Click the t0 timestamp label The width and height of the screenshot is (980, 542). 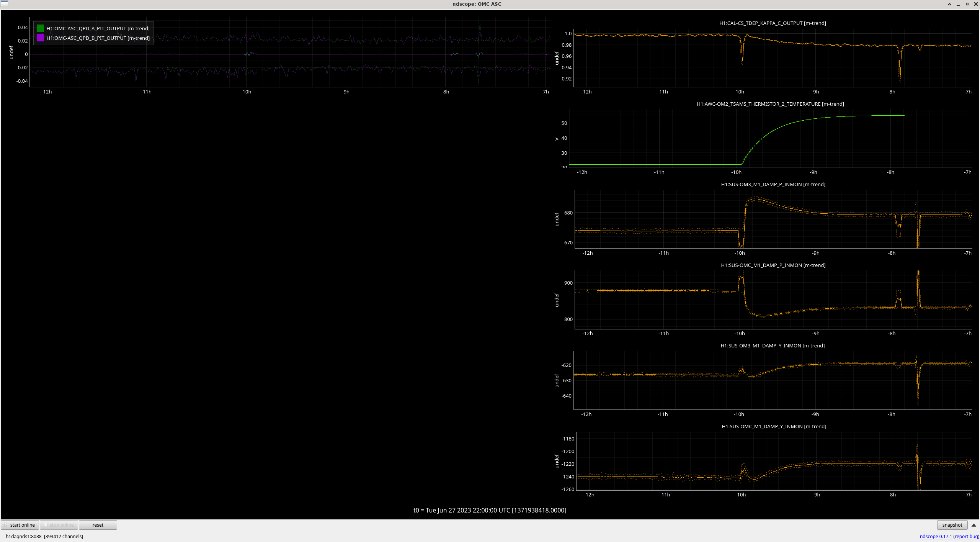490,510
